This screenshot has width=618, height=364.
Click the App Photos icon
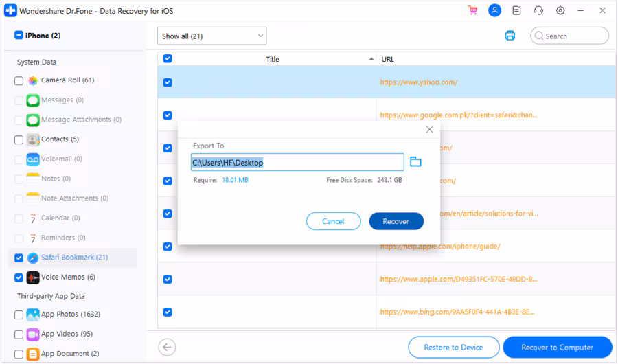33,315
